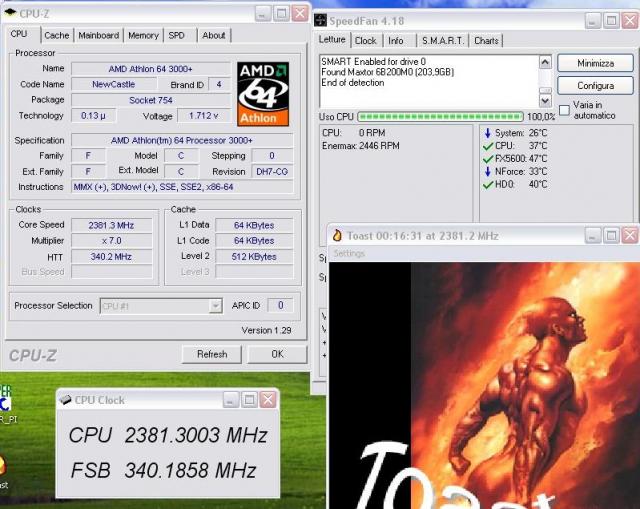This screenshot has width=640, height=509.
Task: Click the SpeedFan title bar icon
Action: 320,20
